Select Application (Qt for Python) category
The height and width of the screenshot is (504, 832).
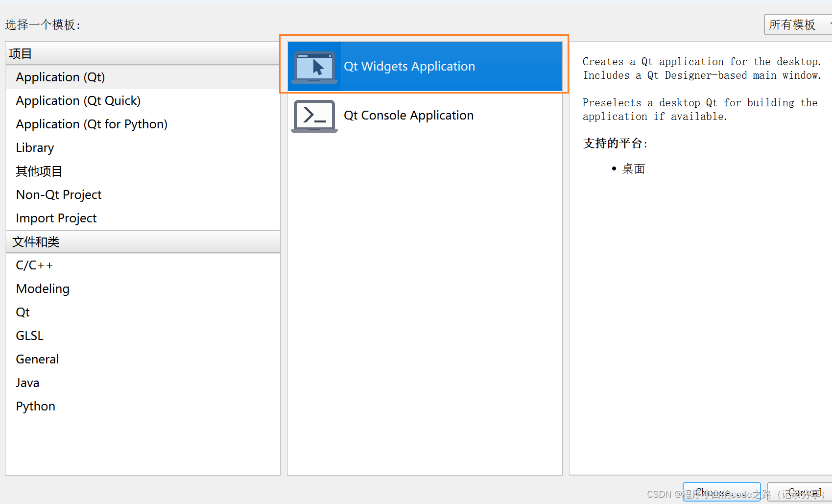pyautogui.click(x=143, y=124)
